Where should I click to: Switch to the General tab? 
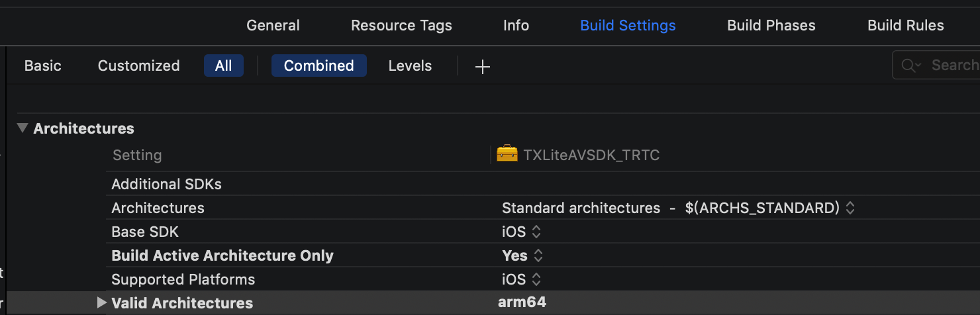pos(273,26)
